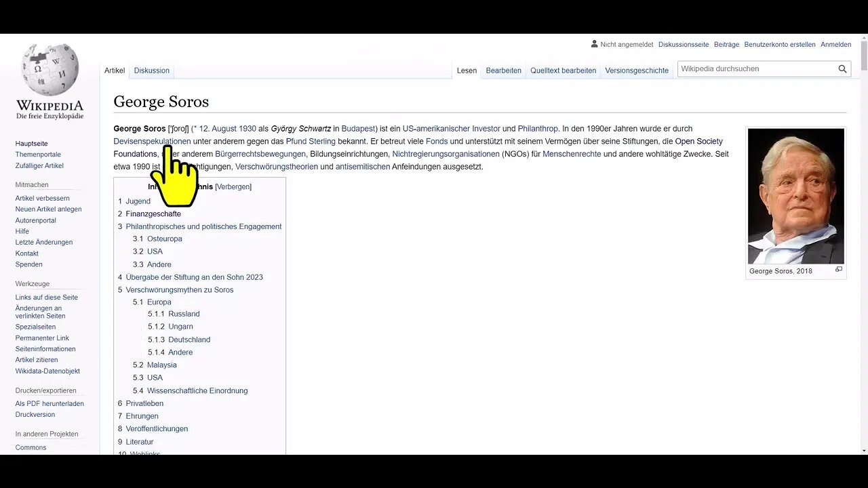Viewport: 868px width, 488px height.
Task: Open the Quelltext bearbeiten tab
Action: (x=564, y=70)
